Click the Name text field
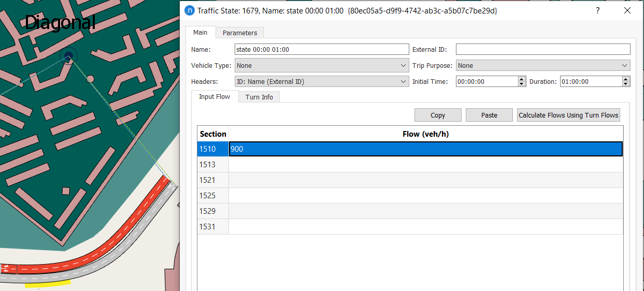This screenshot has width=644, height=291. [322, 50]
